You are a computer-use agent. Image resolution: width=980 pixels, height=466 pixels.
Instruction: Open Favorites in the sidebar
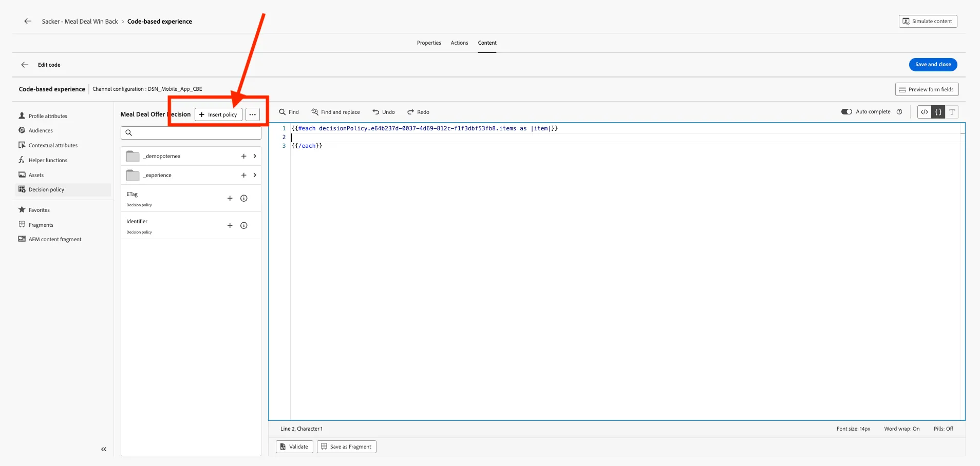[39, 210]
